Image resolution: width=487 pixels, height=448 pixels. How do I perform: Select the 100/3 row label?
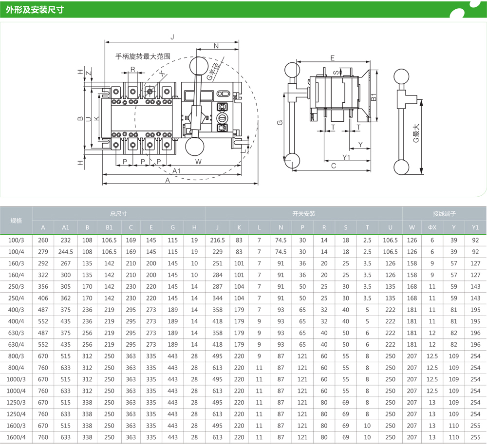tap(17, 240)
